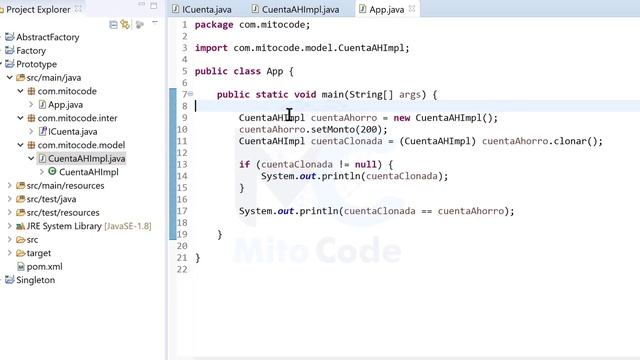Expand App.java in the tree
640x360 pixels.
point(31,104)
